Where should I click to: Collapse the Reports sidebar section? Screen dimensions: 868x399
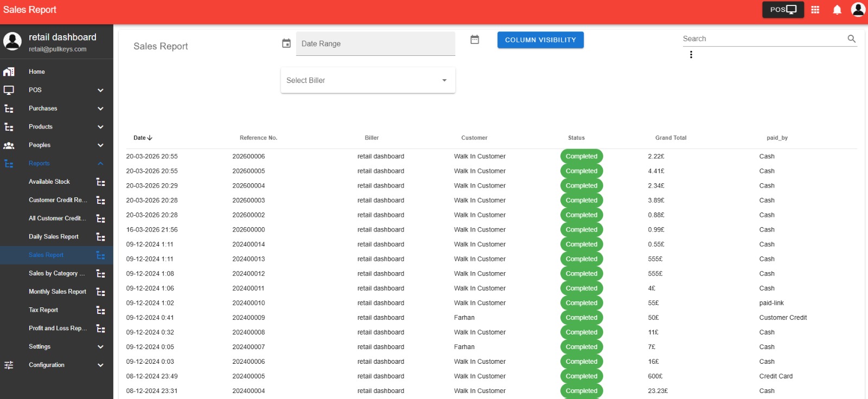pos(100,164)
